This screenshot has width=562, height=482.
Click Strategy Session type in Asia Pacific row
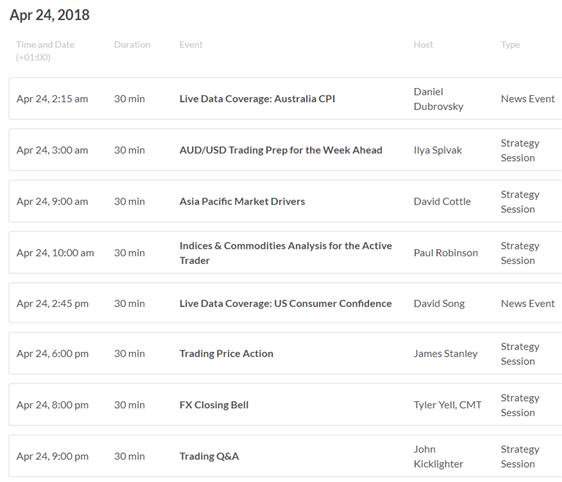(520, 202)
